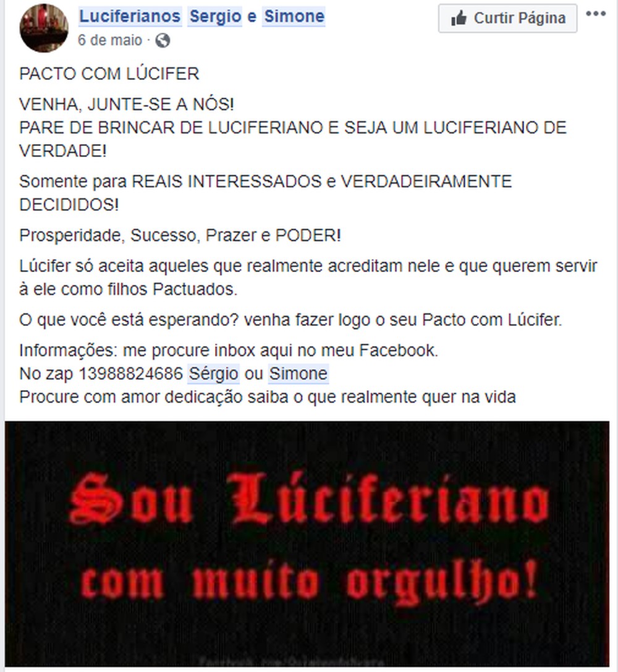Click "Sergio" in the page title

pyautogui.click(x=216, y=16)
